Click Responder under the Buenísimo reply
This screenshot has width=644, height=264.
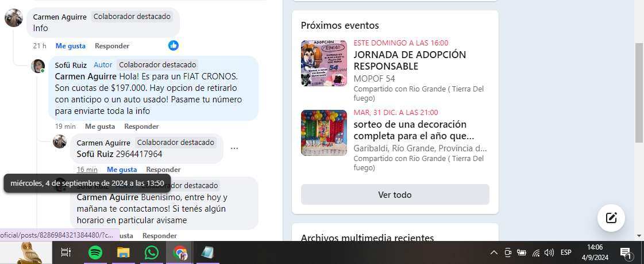160,236
